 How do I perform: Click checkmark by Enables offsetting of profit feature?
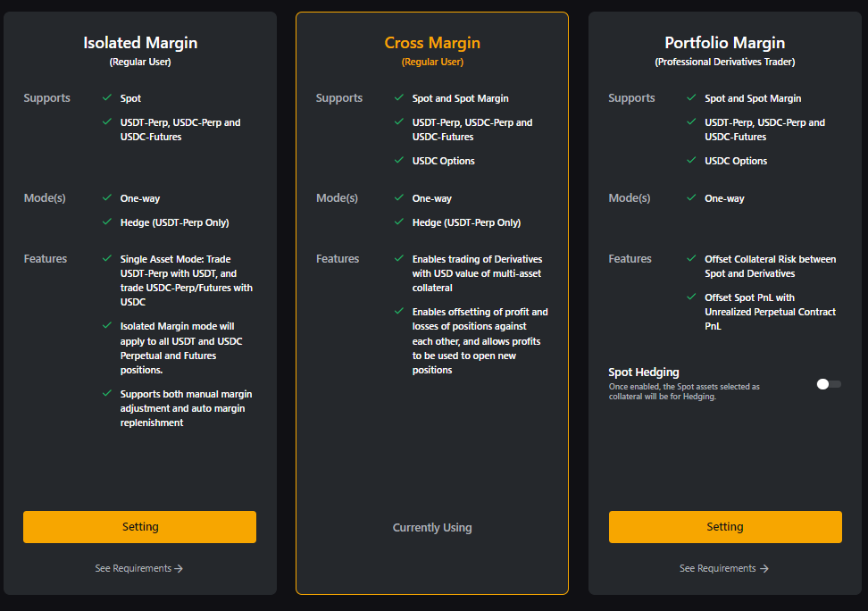pos(399,311)
